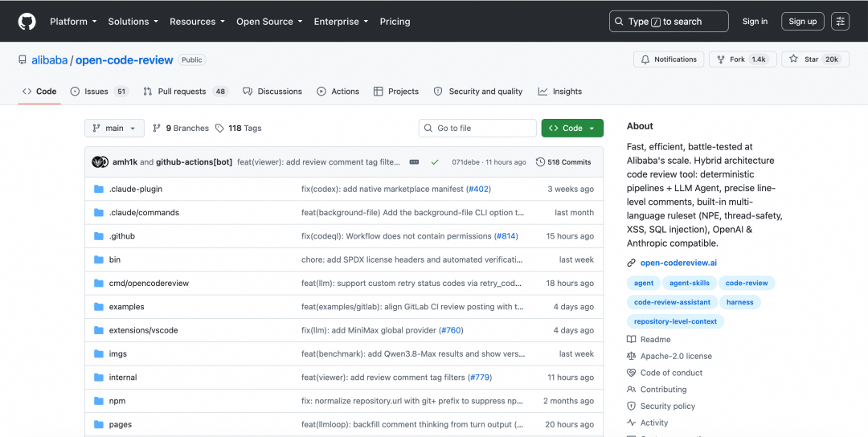
Task: Click the folder icon for npm
Action: tap(99, 401)
